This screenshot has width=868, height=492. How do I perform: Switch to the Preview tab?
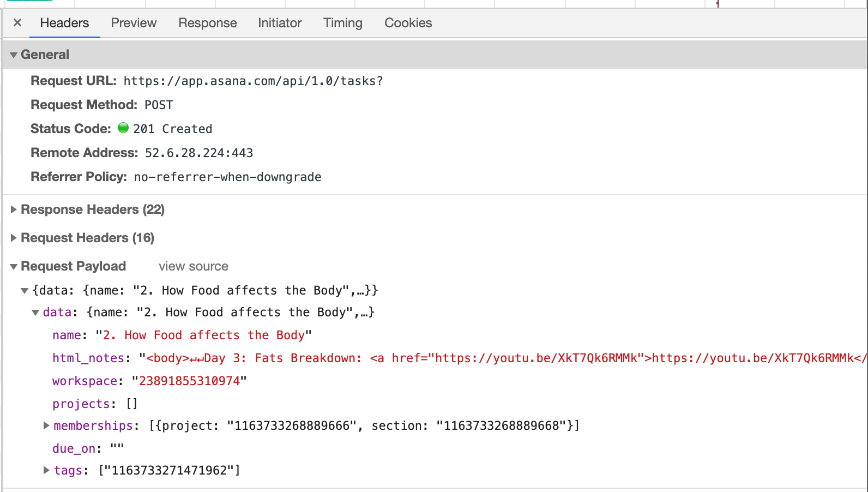click(x=134, y=23)
